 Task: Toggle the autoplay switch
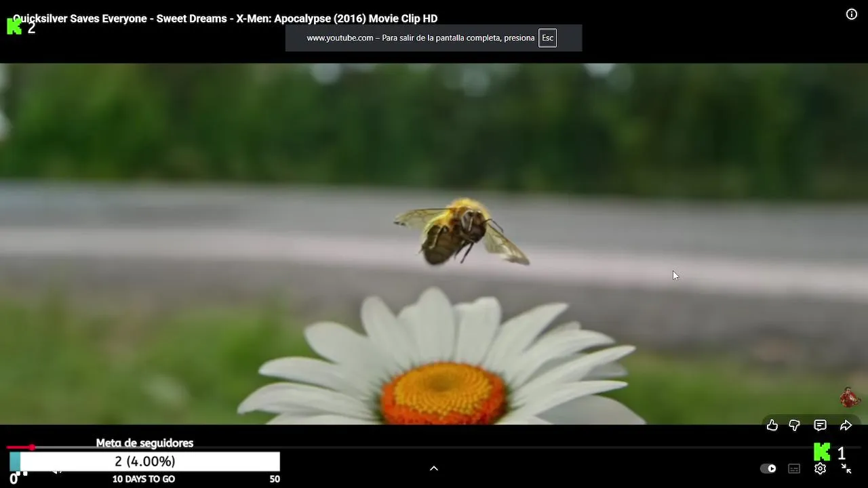[768, 468]
